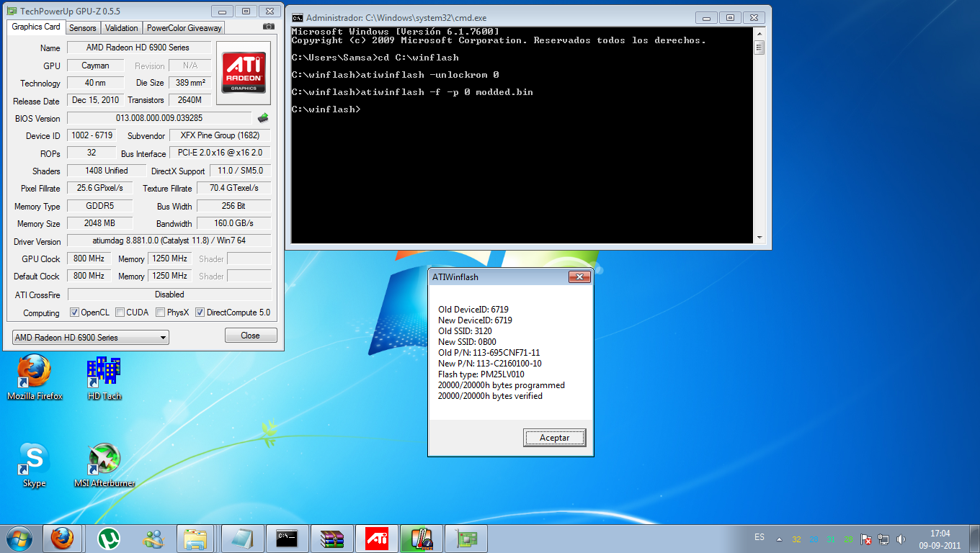Click the ES language indicator

pyautogui.click(x=759, y=537)
